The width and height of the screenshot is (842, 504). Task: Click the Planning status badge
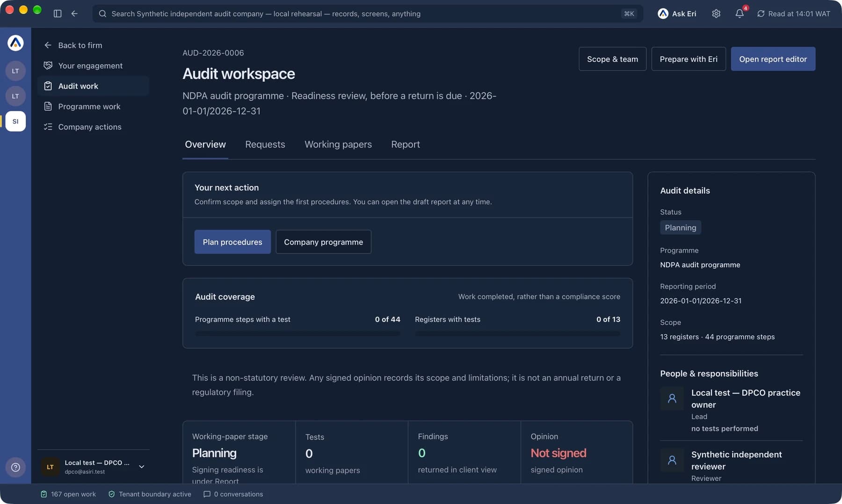(x=680, y=228)
